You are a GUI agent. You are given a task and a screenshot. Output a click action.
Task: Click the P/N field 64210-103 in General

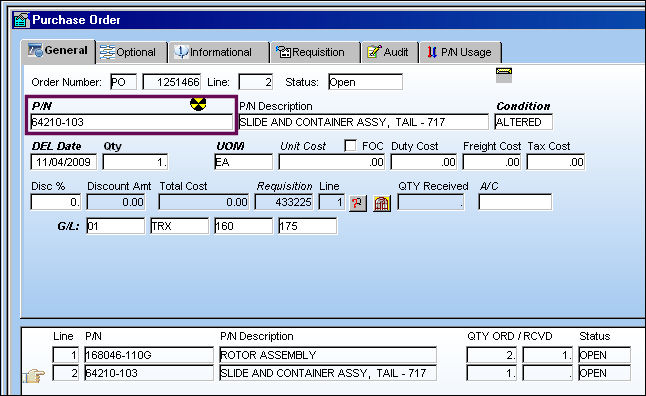[x=132, y=122]
